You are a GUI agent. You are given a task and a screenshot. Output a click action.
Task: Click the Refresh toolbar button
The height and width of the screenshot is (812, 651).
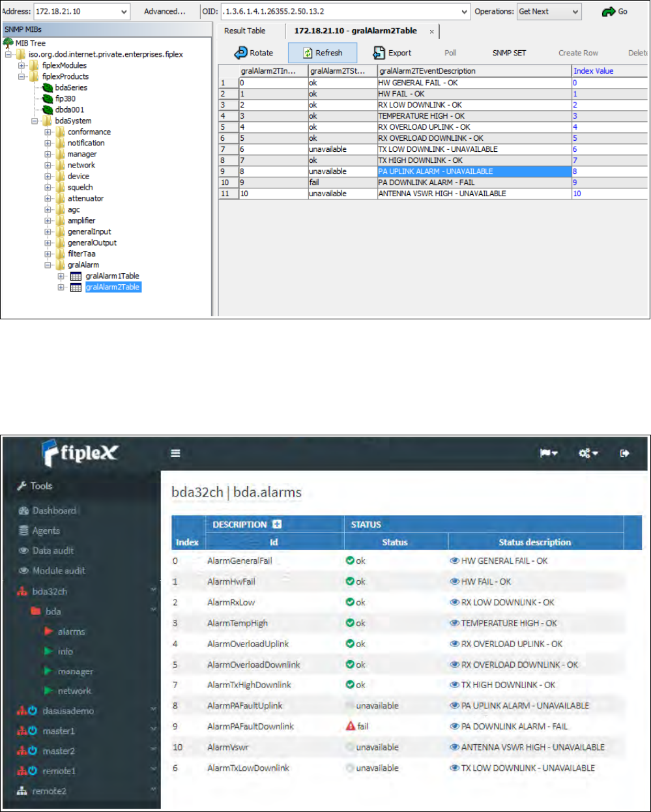[323, 53]
